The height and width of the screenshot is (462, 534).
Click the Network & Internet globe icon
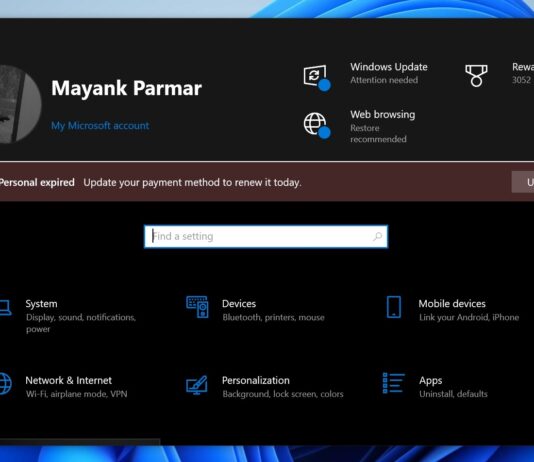pos(5,384)
